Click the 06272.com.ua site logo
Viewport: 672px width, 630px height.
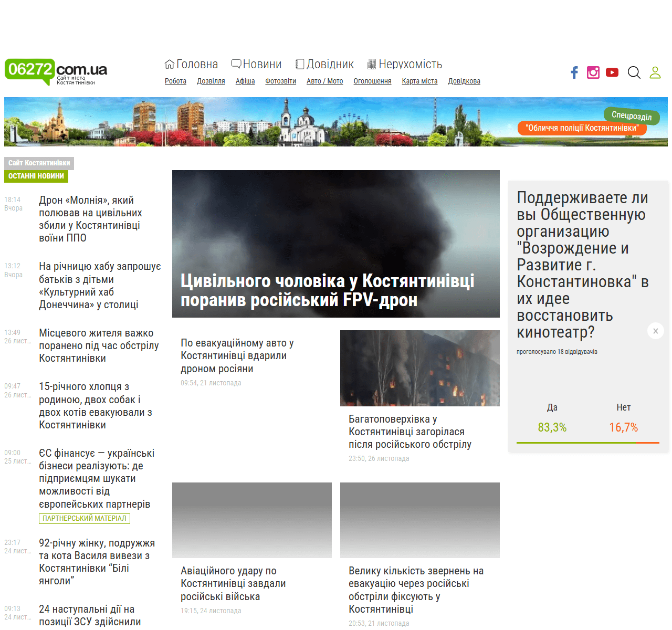[x=56, y=71]
